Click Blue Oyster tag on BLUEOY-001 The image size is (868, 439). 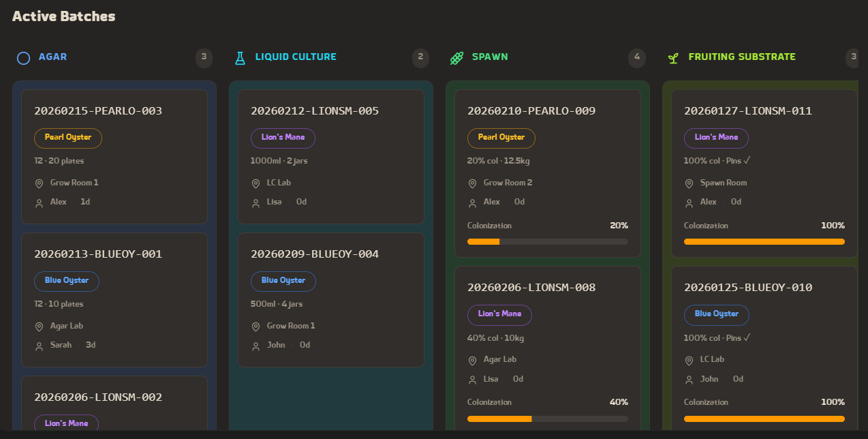pos(67,282)
